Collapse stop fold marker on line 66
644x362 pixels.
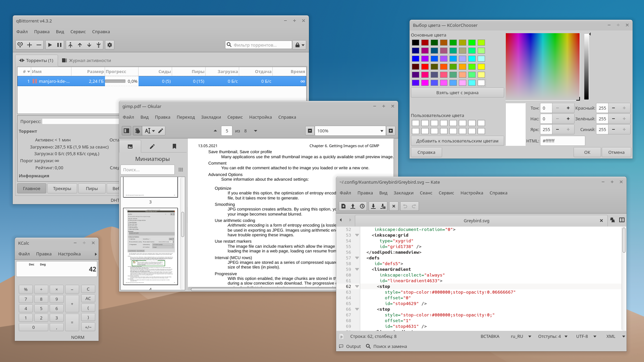click(x=357, y=309)
